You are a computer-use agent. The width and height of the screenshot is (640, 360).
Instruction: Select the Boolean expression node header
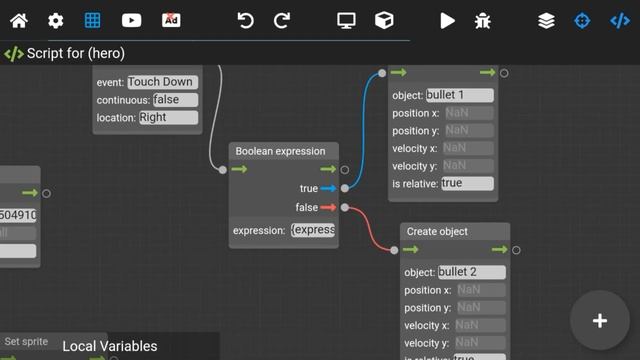click(x=284, y=151)
